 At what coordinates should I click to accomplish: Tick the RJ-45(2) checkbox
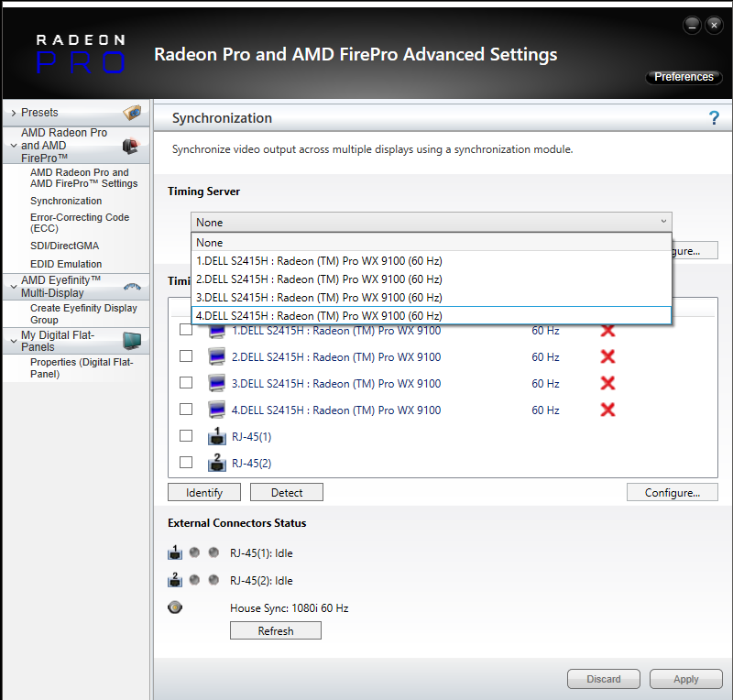[186, 463]
